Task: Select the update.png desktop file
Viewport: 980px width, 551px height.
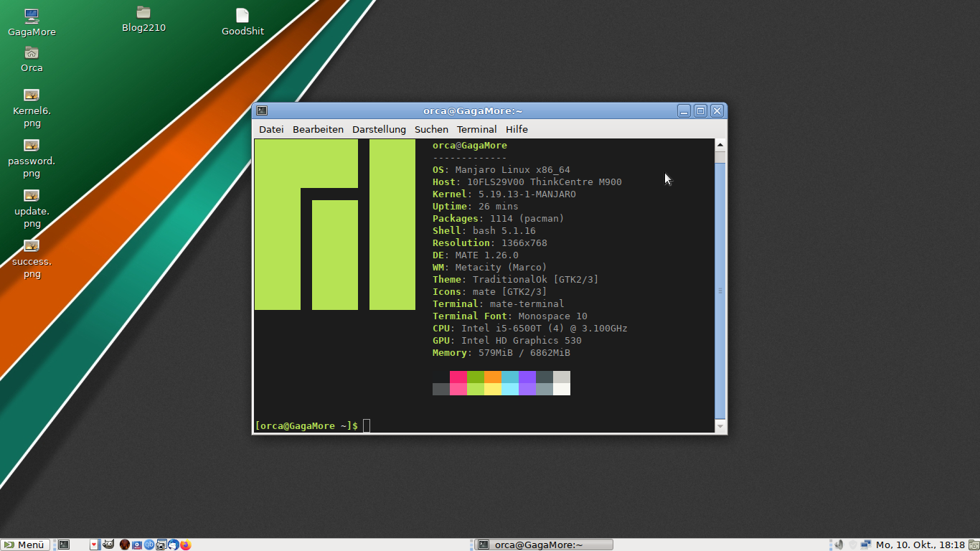Action: (x=32, y=209)
